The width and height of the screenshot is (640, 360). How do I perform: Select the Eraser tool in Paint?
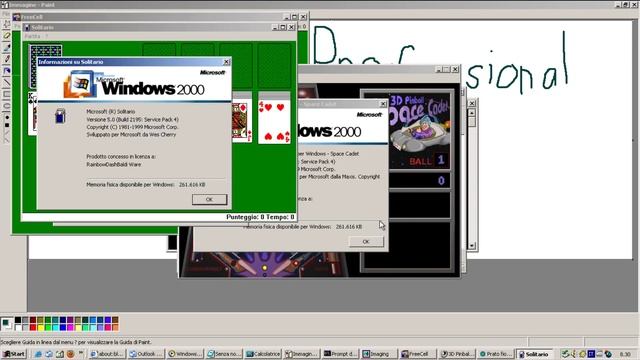click(x=7, y=36)
